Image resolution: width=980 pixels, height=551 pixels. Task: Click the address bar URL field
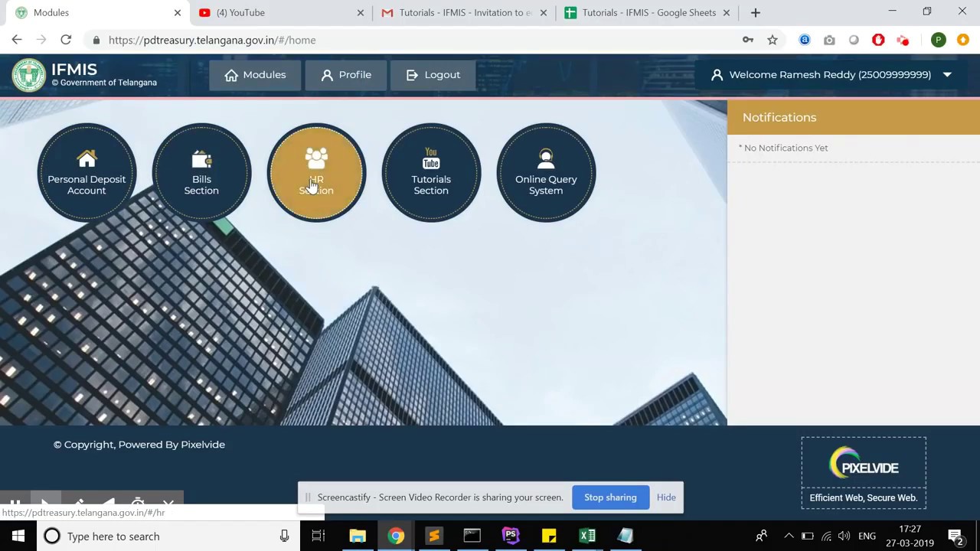pyautogui.click(x=413, y=40)
